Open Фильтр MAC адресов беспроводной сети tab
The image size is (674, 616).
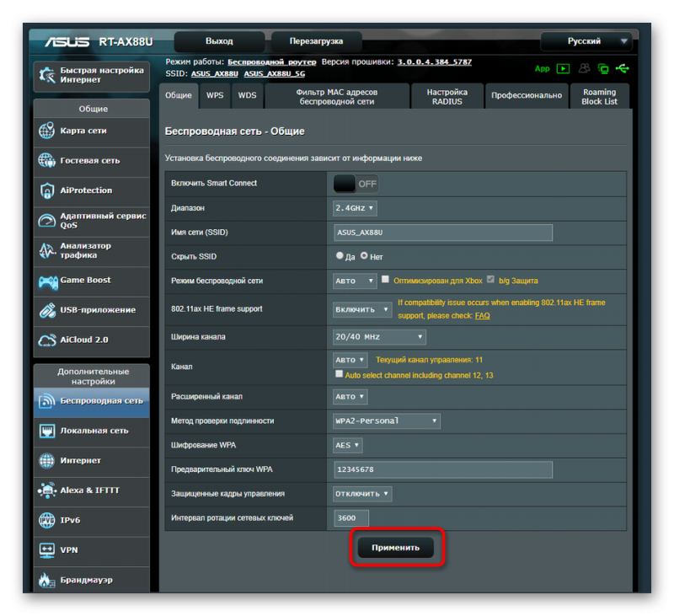pyautogui.click(x=337, y=97)
